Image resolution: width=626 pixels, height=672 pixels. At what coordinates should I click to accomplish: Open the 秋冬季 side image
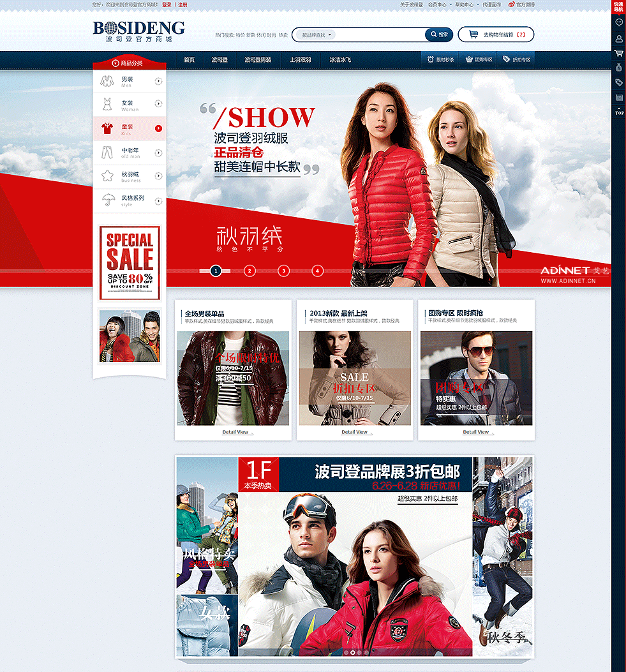pyautogui.click(x=503, y=556)
